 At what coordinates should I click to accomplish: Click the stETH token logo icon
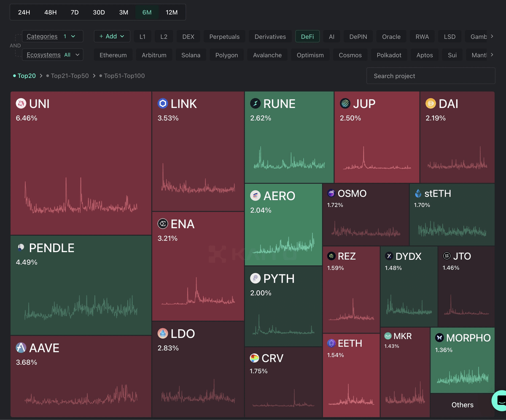click(x=418, y=194)
